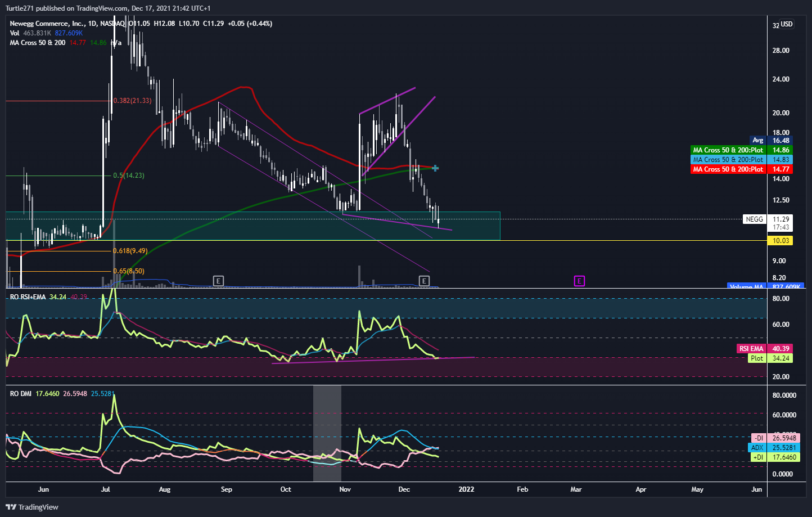Click the -DI 26.5948 label
812x517 pixels.
pyautogui.click(x=774, y=438)
